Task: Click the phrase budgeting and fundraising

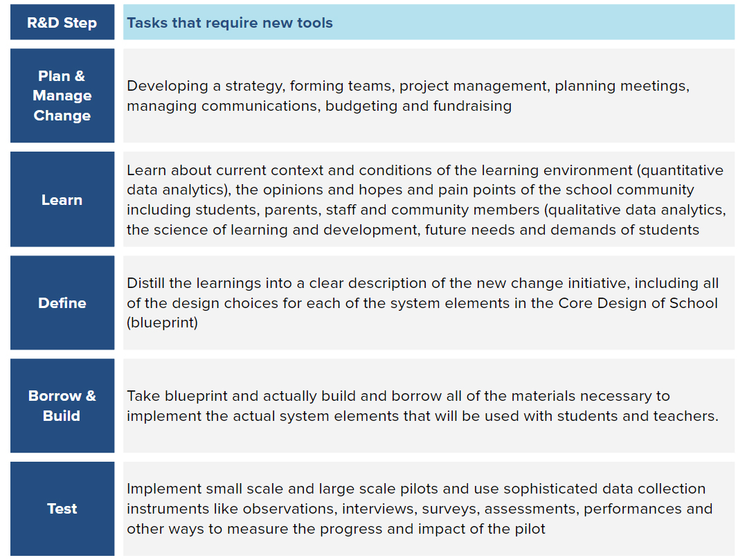Action: (x=418, y=106)
